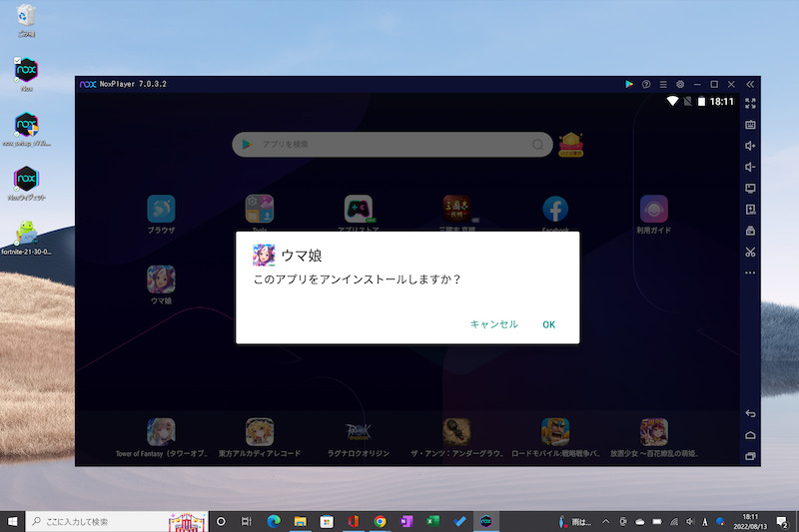Image resolution: width=799 pixels, height=532 pixels.
Task: Open NoxPlayer hamburger menu
Action: coord(663,84)
